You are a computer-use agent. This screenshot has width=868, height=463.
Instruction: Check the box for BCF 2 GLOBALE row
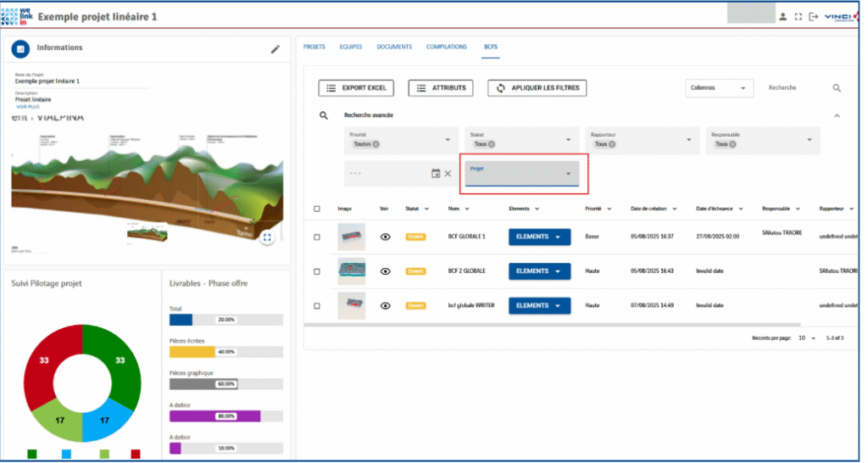(x=317, y=271)
